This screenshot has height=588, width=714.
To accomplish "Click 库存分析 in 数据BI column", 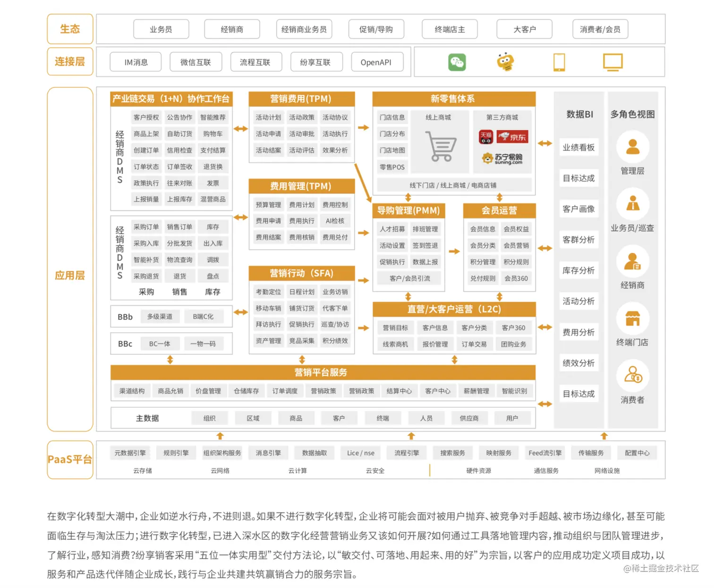I will [578, 270].
